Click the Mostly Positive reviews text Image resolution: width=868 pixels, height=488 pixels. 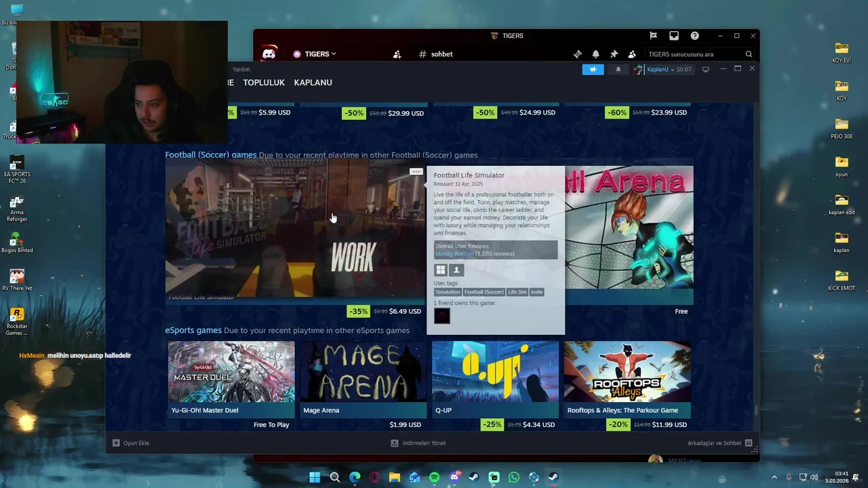454,253
